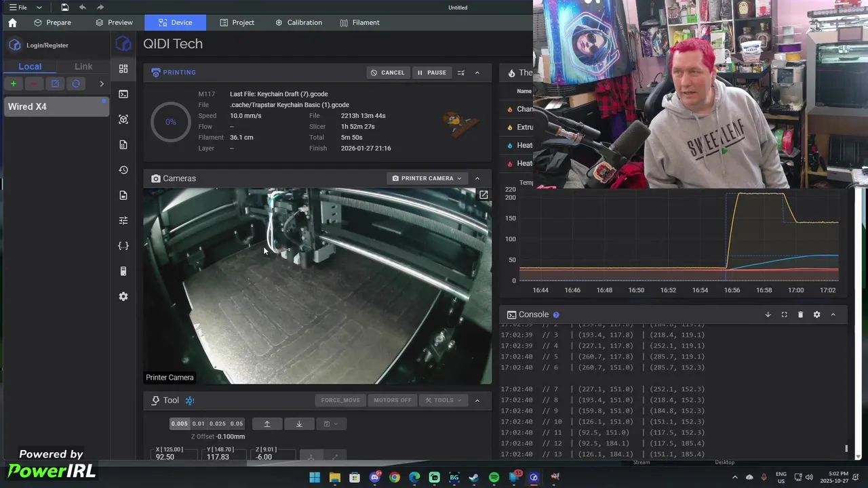This screenshot has height=488, width=868.
Task: Click X position input field
Action: click(x=174, y=455)
